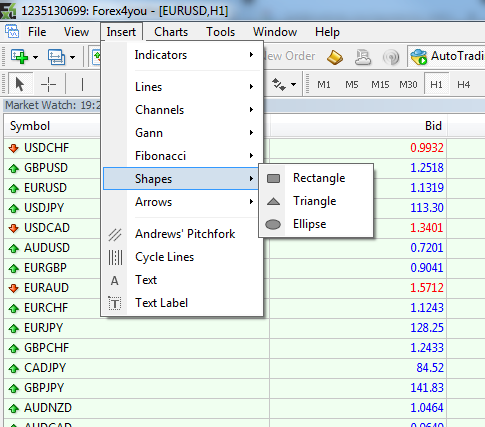
Task: Click the New Chart icon with green plus
Action: pyautogui.click(x=19, y=57)
